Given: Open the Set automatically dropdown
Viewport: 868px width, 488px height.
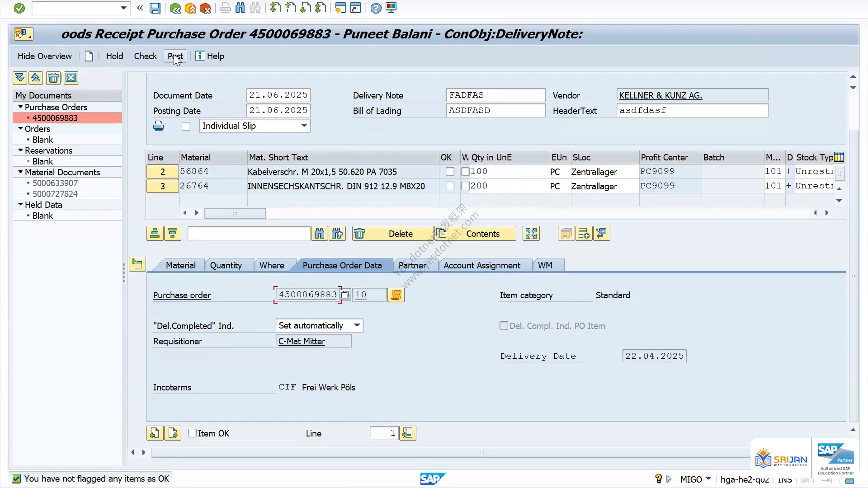Looking at the screenshot, I should point(357,325).
